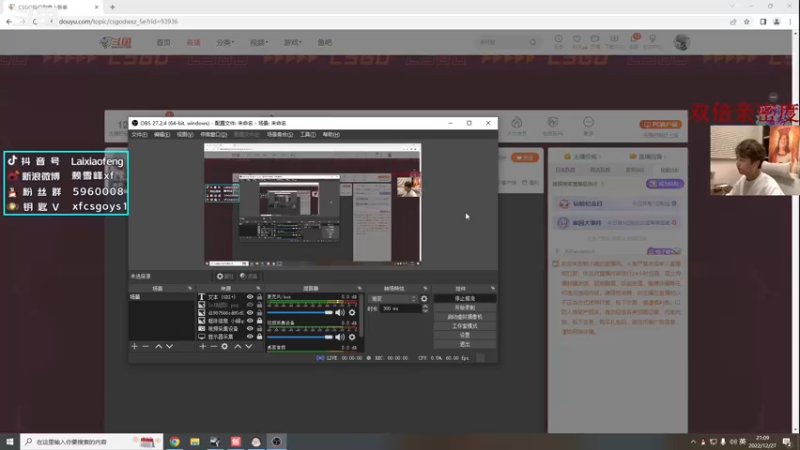Remove the selected OBS source

coord(214,346)
